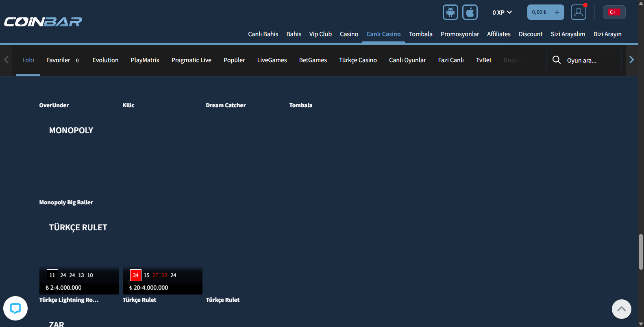The image size is (644, 327).
Task: Click the page vertical scrollbar thumb
Action: (x=641, y=252)
